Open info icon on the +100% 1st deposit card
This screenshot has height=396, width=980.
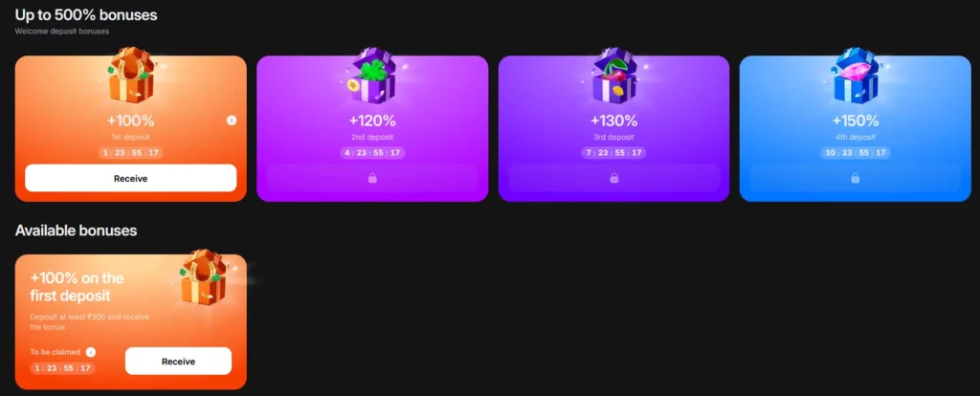(x=232, y=120)
